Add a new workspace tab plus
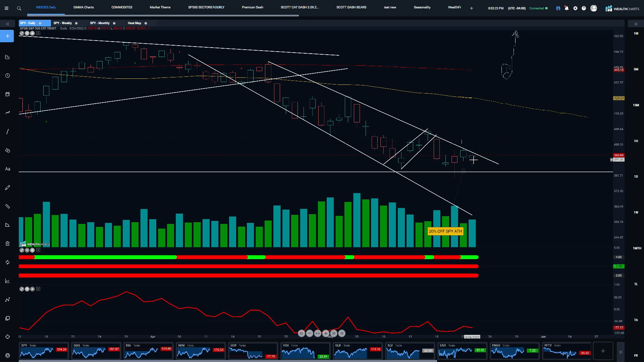The height and width of the screenshot is (362, 644). tap(472, 8)
